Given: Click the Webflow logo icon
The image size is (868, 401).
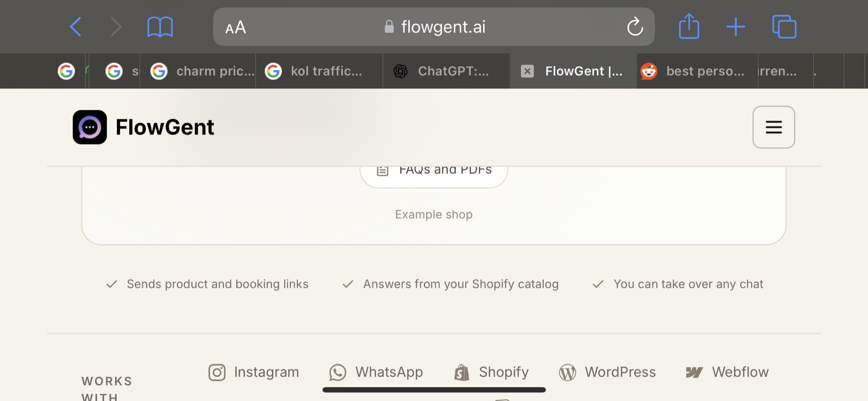Looking at the screenshot, I should coord(694,373).
